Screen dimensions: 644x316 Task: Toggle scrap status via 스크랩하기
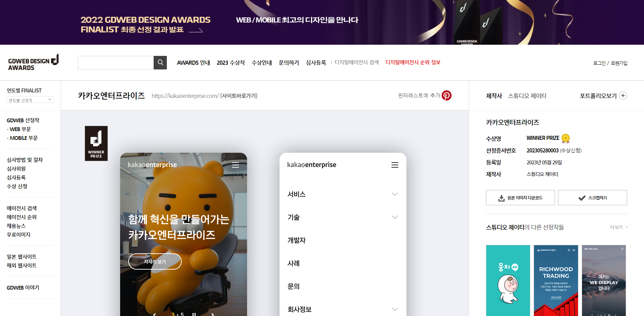(592, 197)
